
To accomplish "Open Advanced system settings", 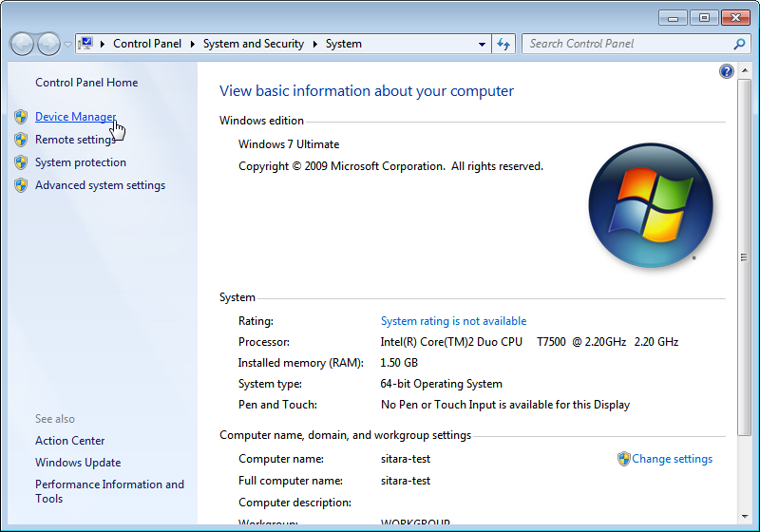I will tap(100, 185).
